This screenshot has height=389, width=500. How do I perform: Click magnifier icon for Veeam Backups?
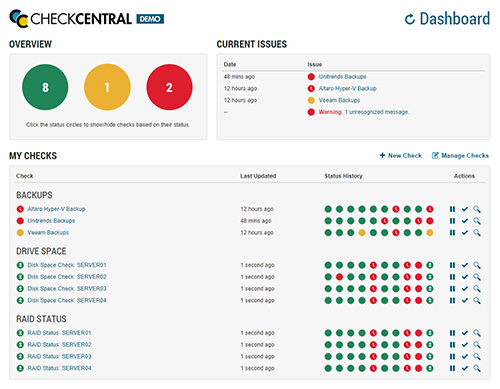pyautogui.click(x=477, y=232)
